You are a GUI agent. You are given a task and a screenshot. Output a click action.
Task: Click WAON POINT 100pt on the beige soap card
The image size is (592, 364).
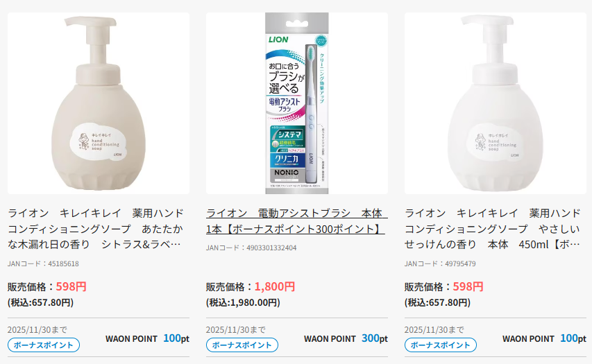[x=147, y=338]
